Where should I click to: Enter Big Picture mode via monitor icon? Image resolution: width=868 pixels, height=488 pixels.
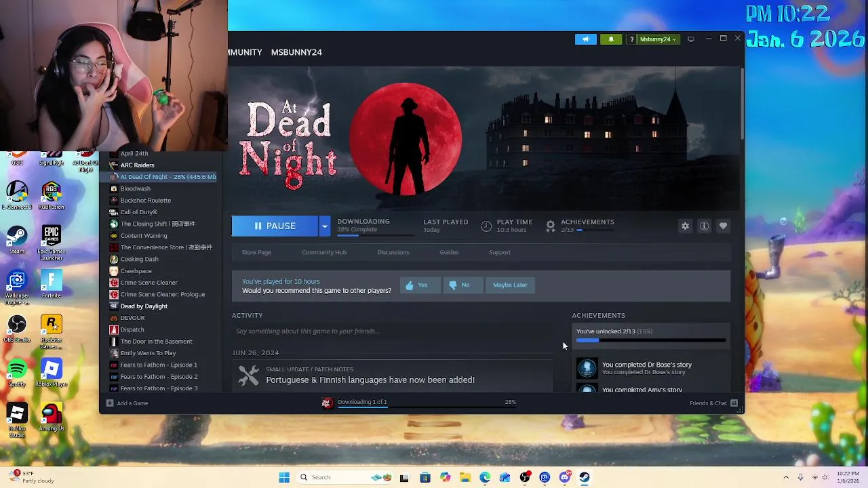(691, 39)
